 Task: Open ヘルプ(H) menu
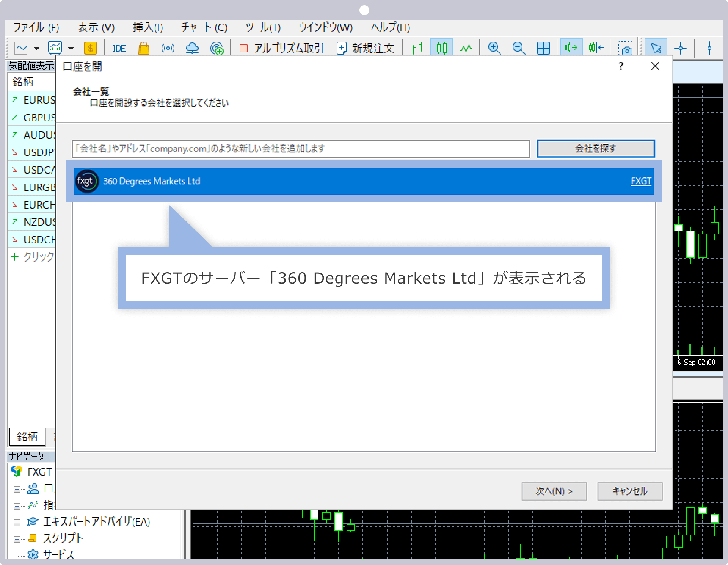tap(390, 27)
